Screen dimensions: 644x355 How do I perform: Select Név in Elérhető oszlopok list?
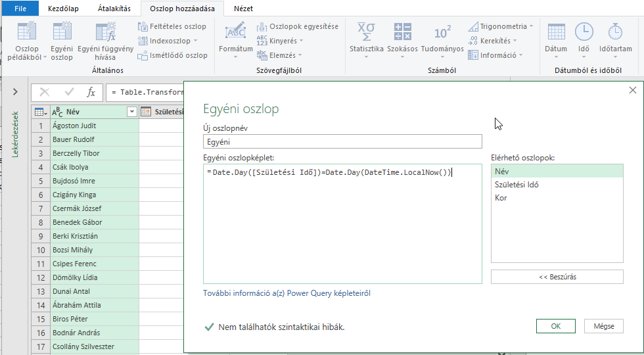click(557, 172)
